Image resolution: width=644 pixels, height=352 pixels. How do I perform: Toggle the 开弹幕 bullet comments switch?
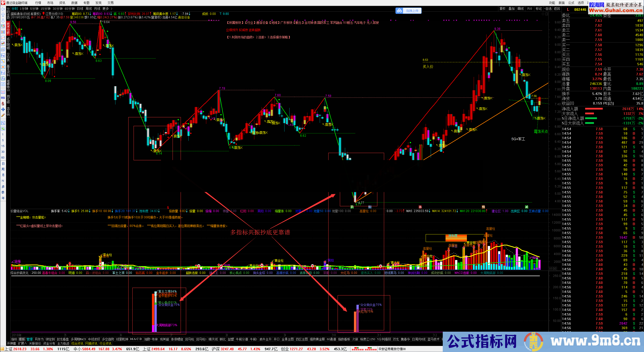(x=12, y=344)
